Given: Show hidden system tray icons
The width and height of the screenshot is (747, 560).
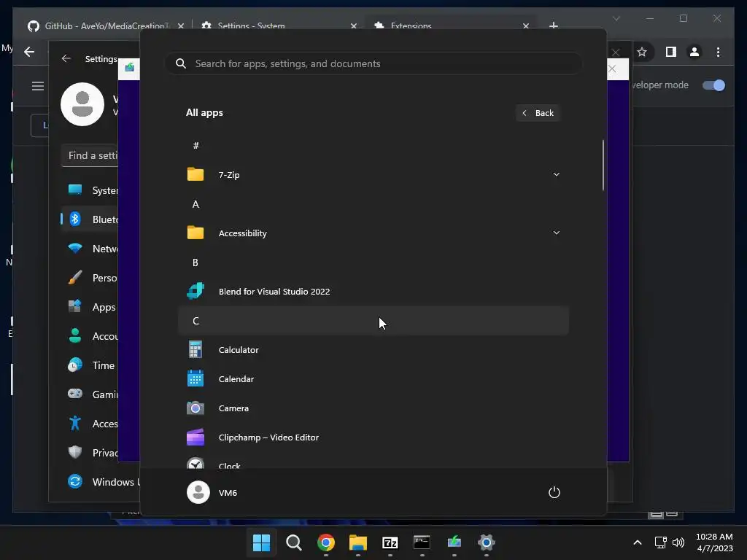Looking at the screenshot, I should 638,542.
